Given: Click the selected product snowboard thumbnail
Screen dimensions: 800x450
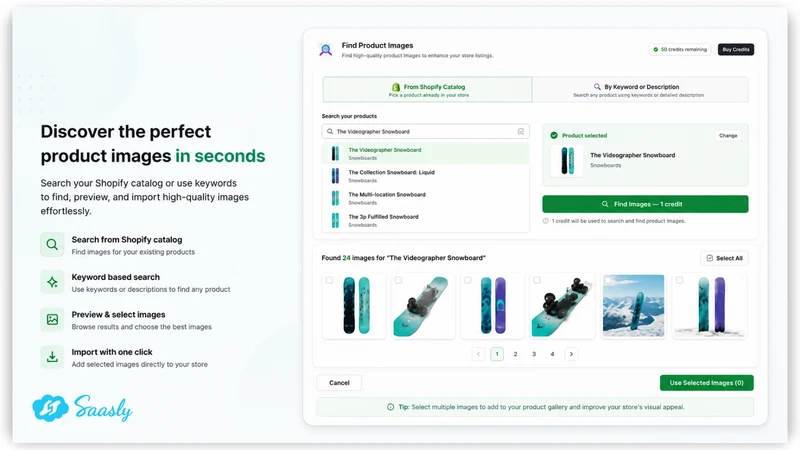Looking at the screenshot, I should [x=567, y=161].
